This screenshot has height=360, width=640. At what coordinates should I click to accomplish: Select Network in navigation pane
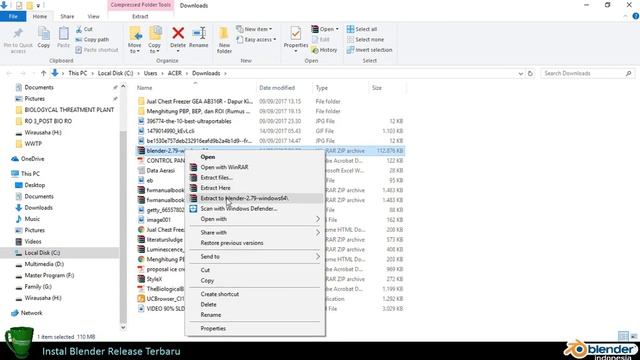coord(27,313)
